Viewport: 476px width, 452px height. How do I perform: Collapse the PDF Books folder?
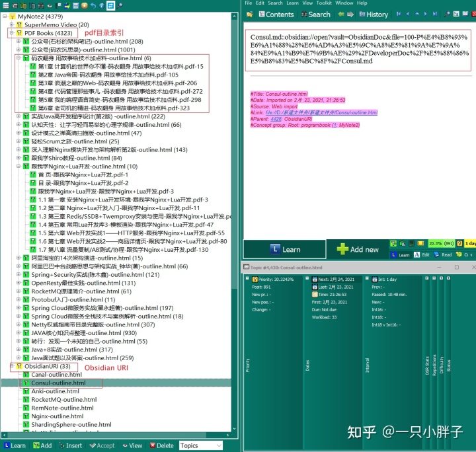point(11,33)
